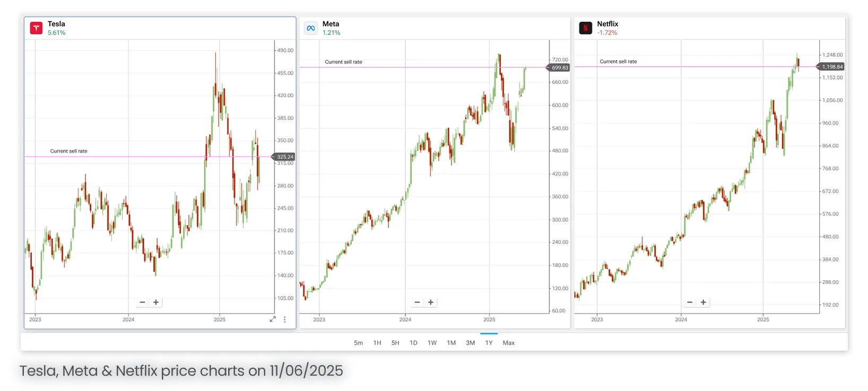
Task: Click Tesla's 5.61% change value
Action: 57,33
